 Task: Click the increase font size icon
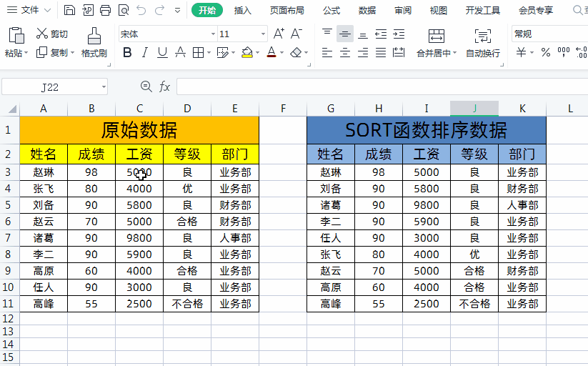point(279,34)
